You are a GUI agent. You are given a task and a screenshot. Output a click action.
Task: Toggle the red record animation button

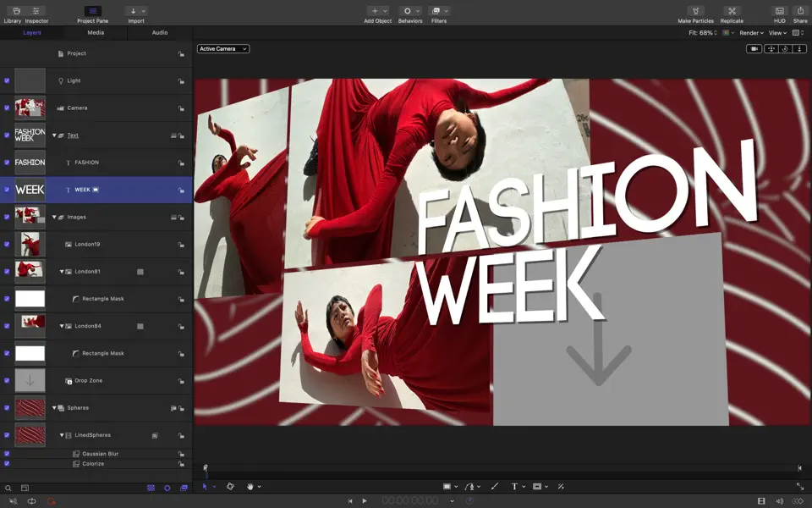50,500
